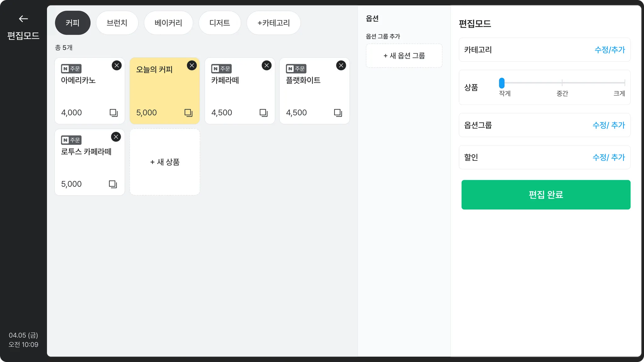The height and width of the screenshot is (362, 644).
Task: Click copy icon on 아메리카노 card
Action: [x=114, y=113]
